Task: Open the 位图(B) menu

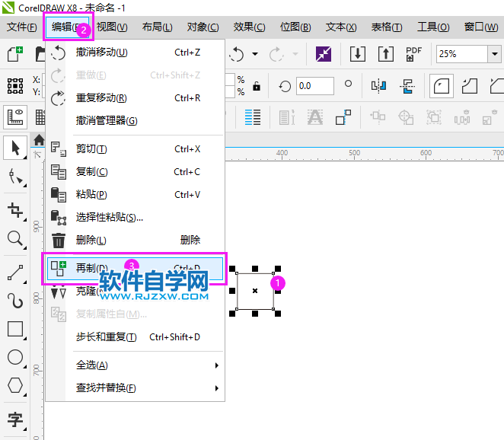Action: pyautogui.click(x=295, y=27)
